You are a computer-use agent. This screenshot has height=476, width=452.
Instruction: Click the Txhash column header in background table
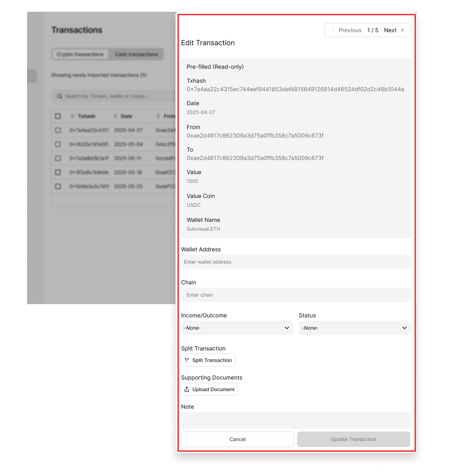[x=87, y=116]
